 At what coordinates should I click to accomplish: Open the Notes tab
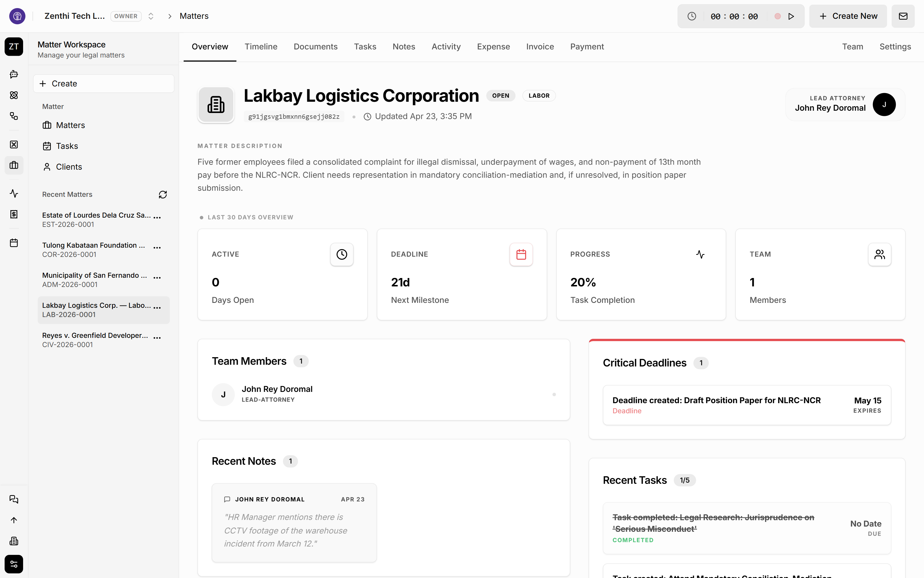404,47
